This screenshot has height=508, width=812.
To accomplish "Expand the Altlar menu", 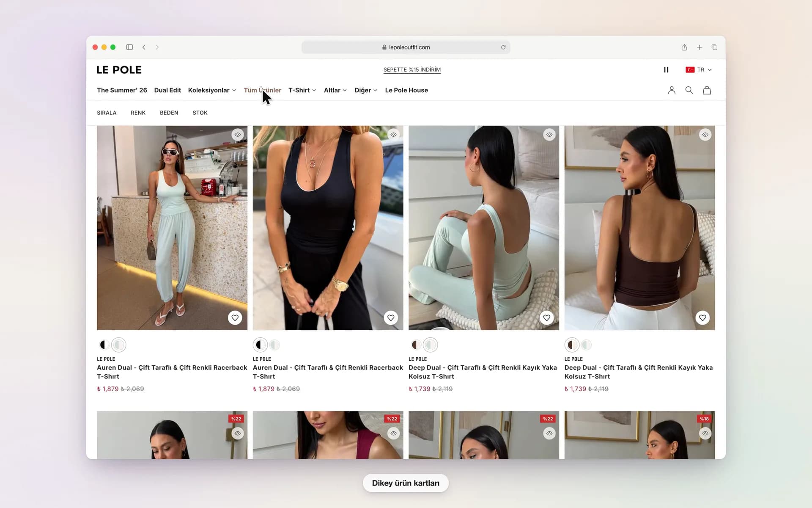I will click(x=335, y=90).
